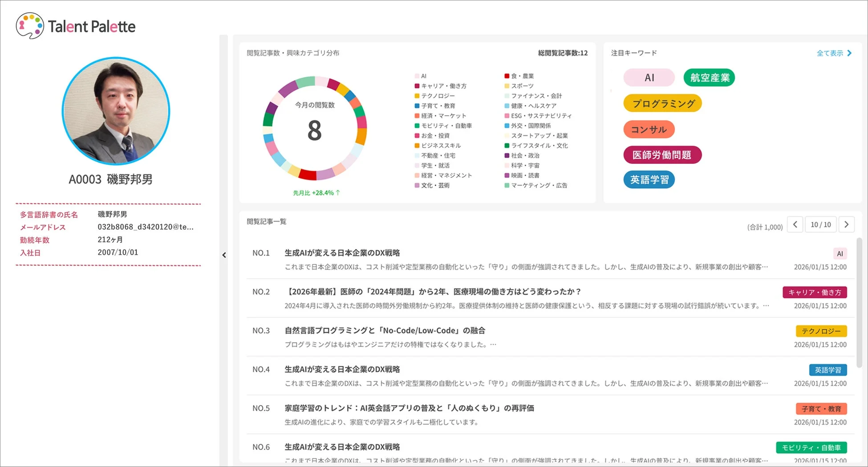Select the 航空産業 keyword tag
868x467 pixels.
[x=709, y=77]
